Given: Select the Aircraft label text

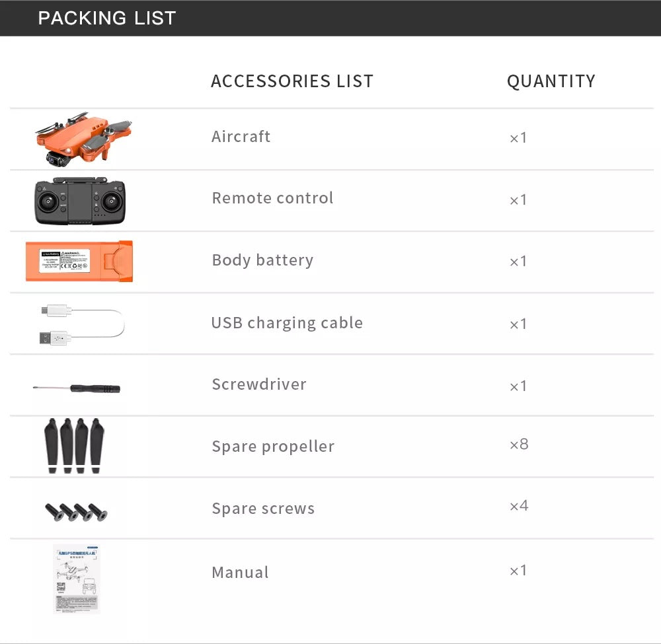Looking at the screenshot, I should 241,137.
